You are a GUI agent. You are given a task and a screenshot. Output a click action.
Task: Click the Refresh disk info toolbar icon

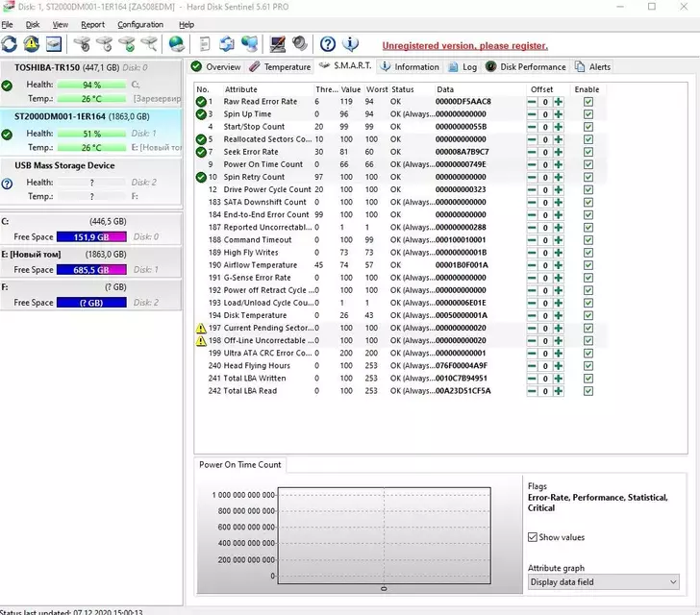[9, 44]
